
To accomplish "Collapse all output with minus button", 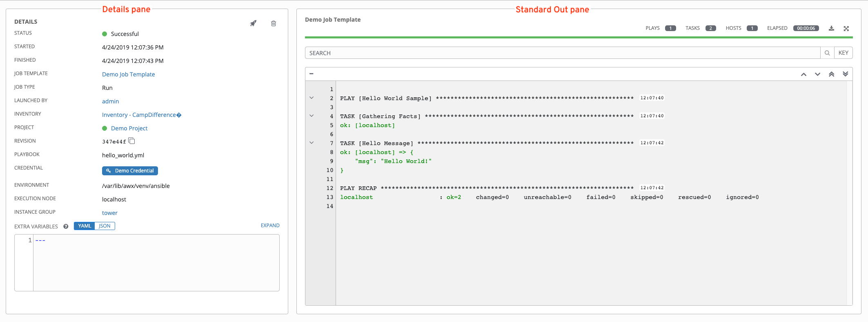I will coord(312,74).
